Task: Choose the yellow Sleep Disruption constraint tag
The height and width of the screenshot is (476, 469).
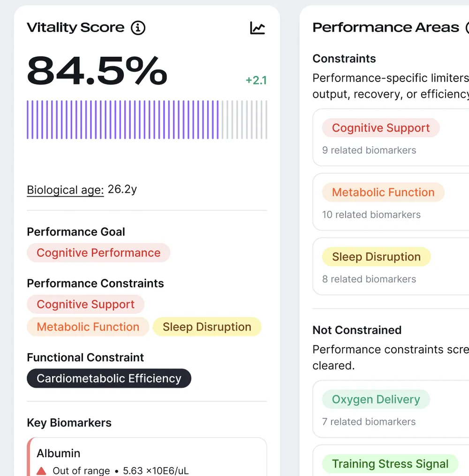Action: coord(207,327)
